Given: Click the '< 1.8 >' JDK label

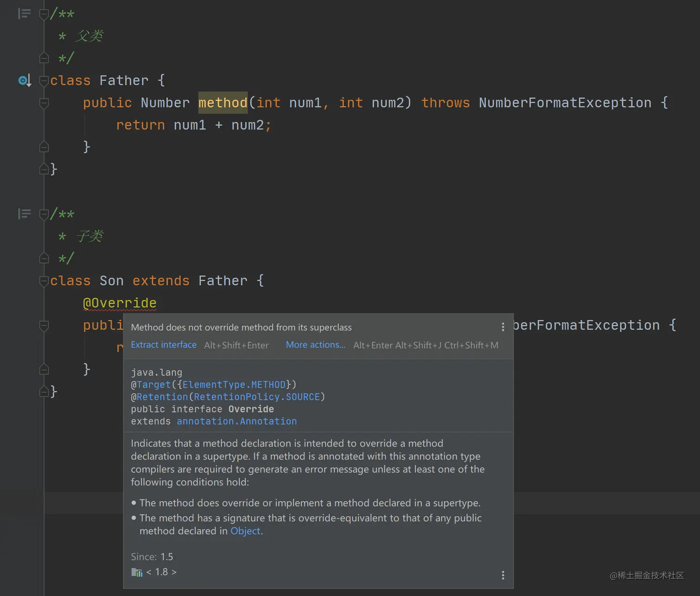Looking at the screenshot, I should 161,572.
